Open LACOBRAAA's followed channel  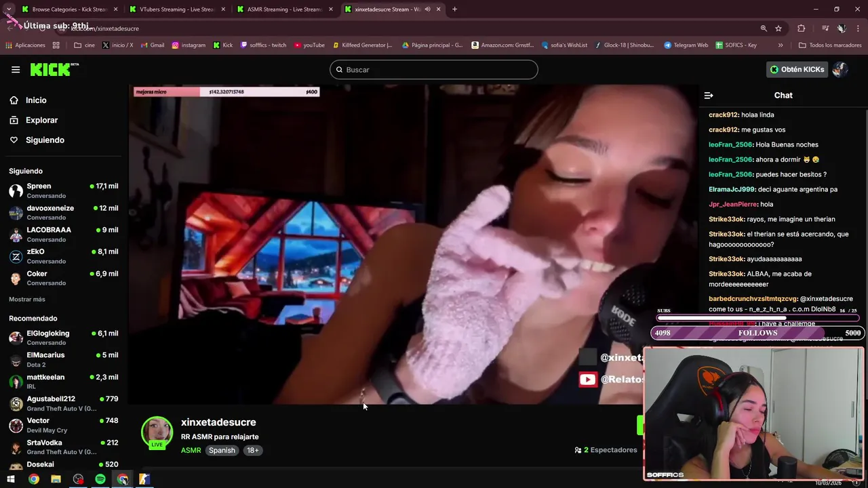(x=64, y=235)
